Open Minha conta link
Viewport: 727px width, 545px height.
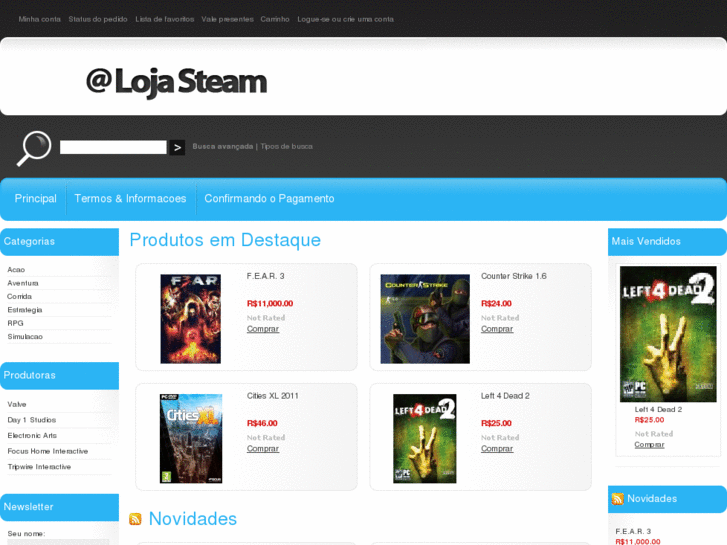[39, 19]
